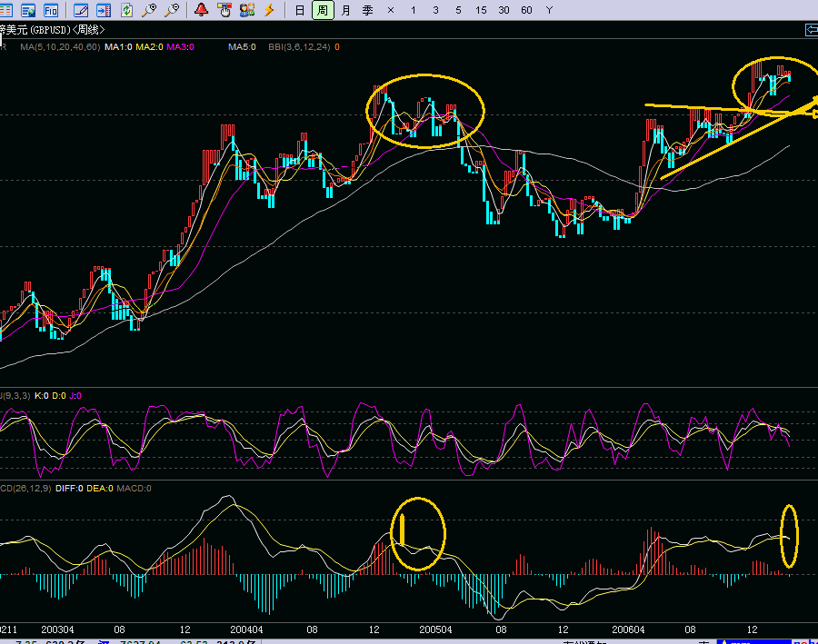Switch to 30-minute chart period

(504, 10)
